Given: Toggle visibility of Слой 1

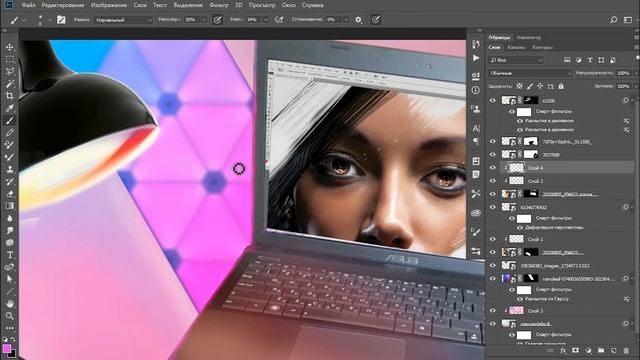Looking at the screenshot, I should (x=493, y=239).
